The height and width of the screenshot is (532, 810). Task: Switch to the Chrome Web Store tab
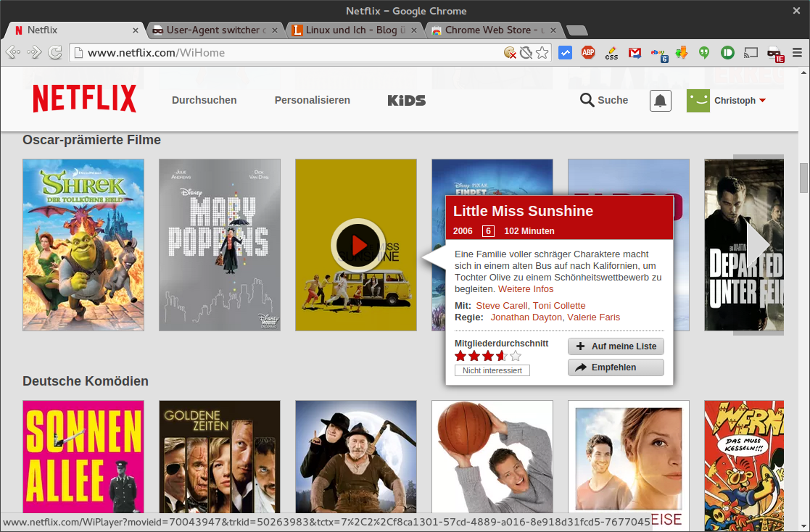pyautogui.click(x=493, y=30)
